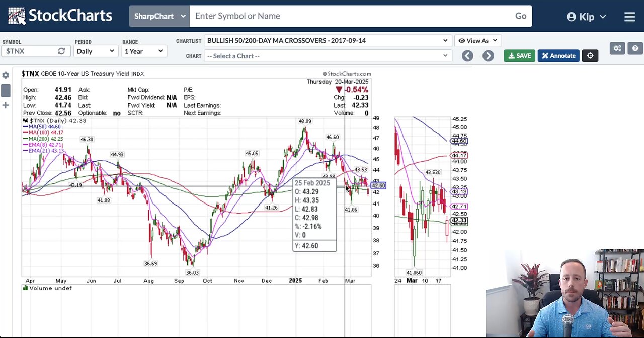This screenshot has height=338, width=644.
Task: Click the sidebar gear settings icon
Action: point(6,75)
